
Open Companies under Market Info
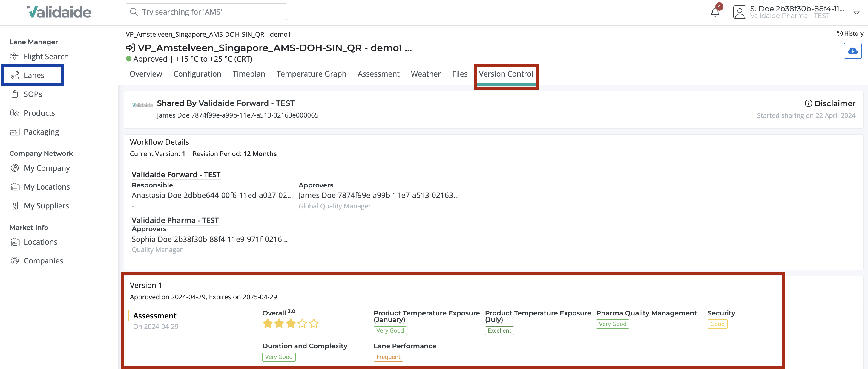point(44,260)
